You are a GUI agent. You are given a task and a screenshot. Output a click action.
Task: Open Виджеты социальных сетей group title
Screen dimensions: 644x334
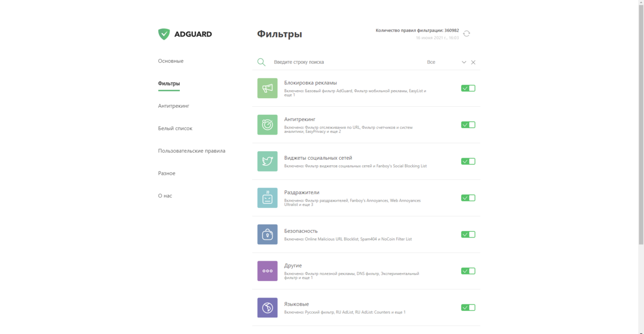[318, 158]
